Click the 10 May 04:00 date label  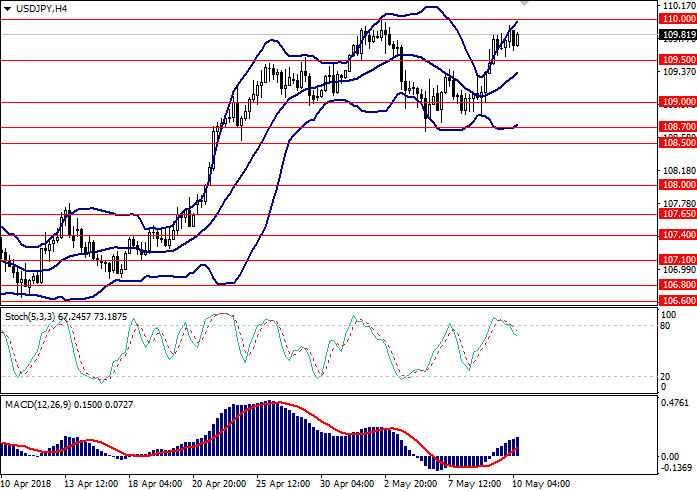pos(540,481)
